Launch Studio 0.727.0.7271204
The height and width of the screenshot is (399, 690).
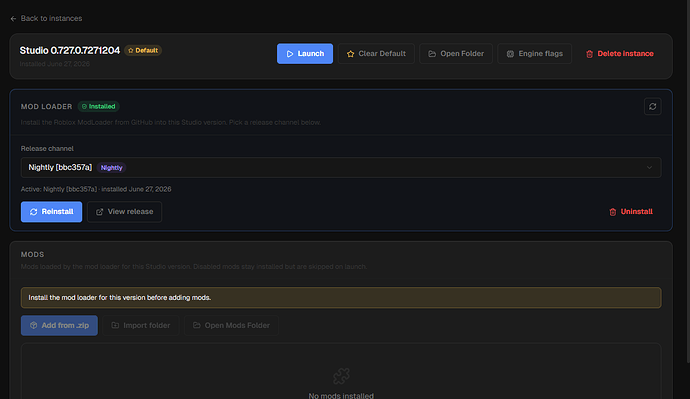305,54
